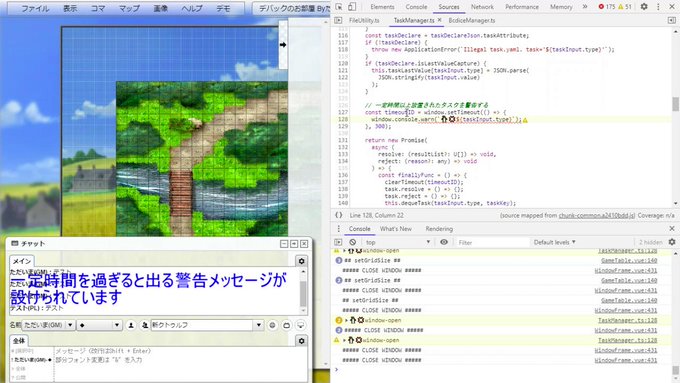Viewport: 680px width, 383px height.
Task: Switch to the Elements panel tab
Action: point(382,7)
